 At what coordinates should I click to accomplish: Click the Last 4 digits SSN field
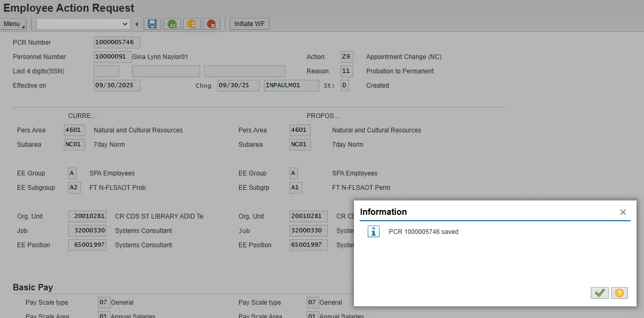click(106, 71)
